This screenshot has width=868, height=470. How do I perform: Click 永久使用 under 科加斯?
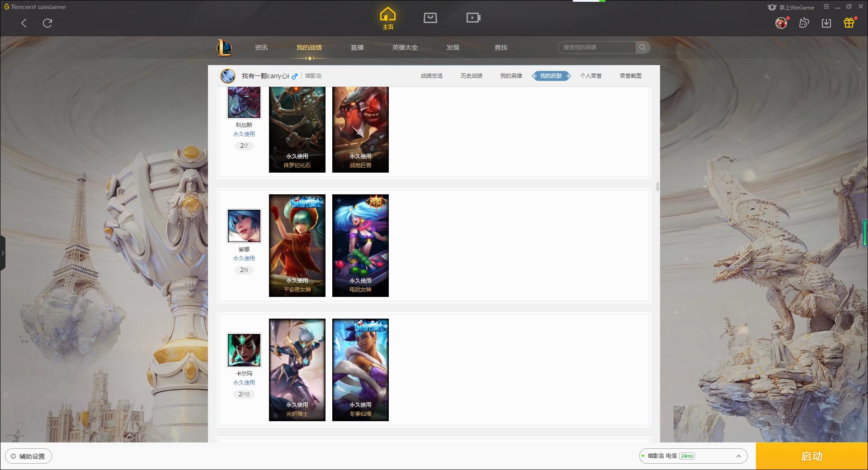coord(244,134)
